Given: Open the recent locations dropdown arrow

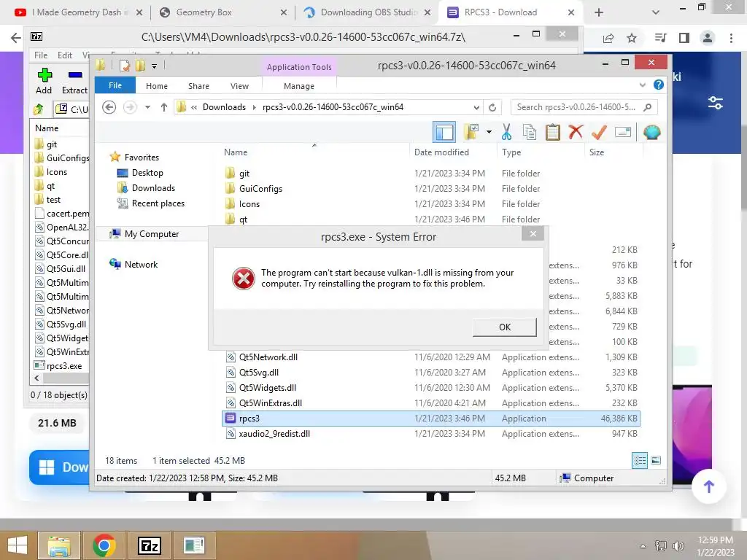Looking at the screenshot, I should (x=147, y=107).
